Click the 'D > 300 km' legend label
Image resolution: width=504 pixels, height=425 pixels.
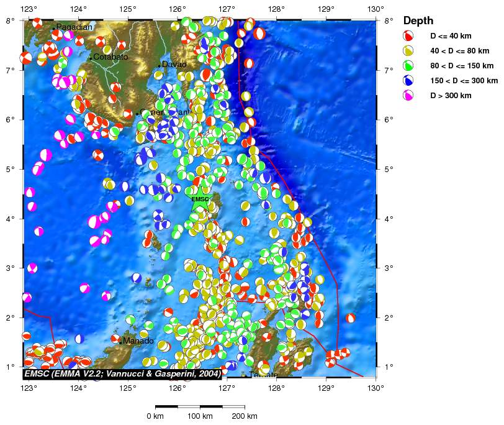[451, 96]
